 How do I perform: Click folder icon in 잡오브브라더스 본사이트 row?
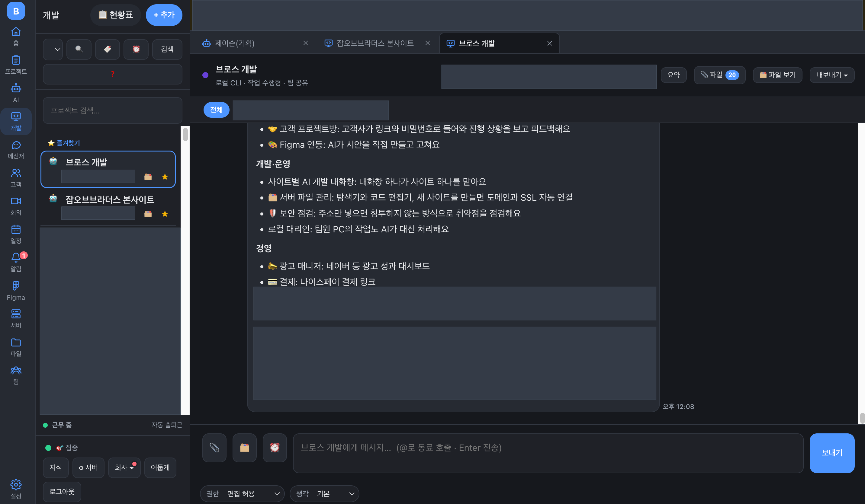pos(148,214)
